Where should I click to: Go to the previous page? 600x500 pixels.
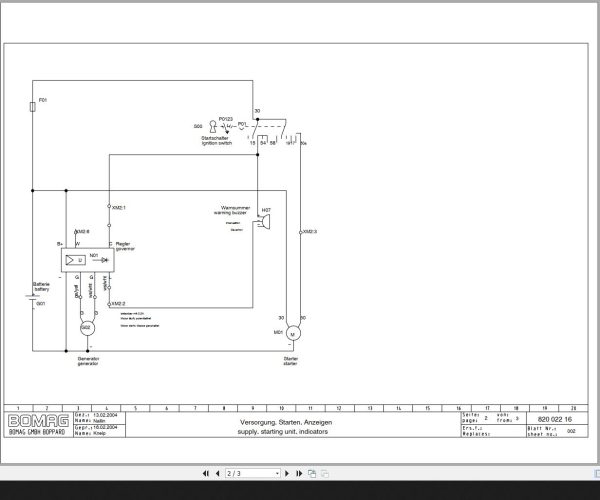218,474
